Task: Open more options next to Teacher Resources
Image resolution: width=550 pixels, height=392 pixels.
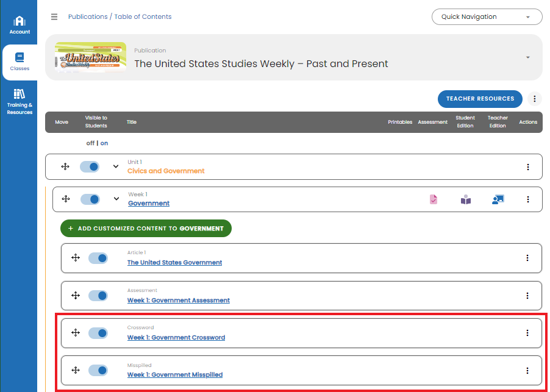Action: point(535,99)
